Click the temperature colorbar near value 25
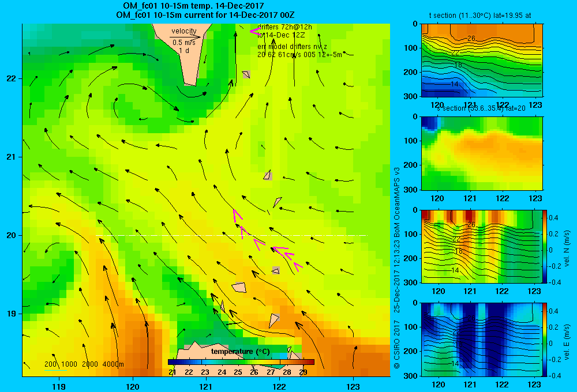This screenshot has width=577, height=392. pyautogui.click(x=238, y=362)
